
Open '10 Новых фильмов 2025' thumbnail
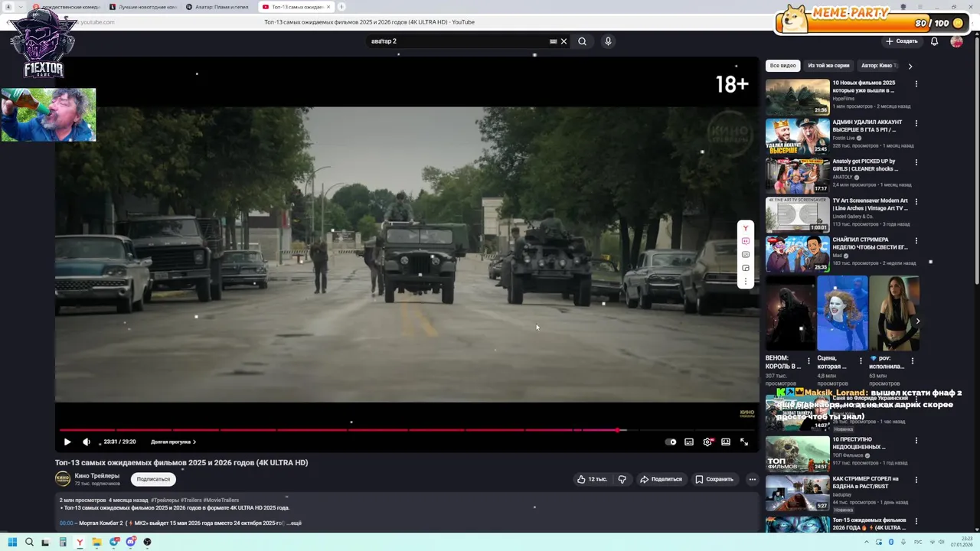coord(798,96)
